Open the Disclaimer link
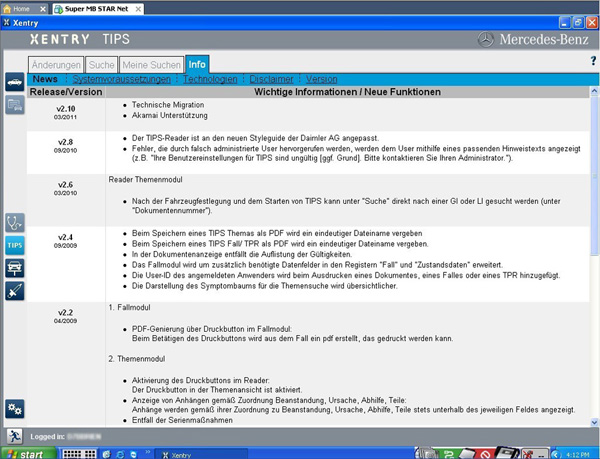This screenshot has width=600, height=459. coord(271,79)
